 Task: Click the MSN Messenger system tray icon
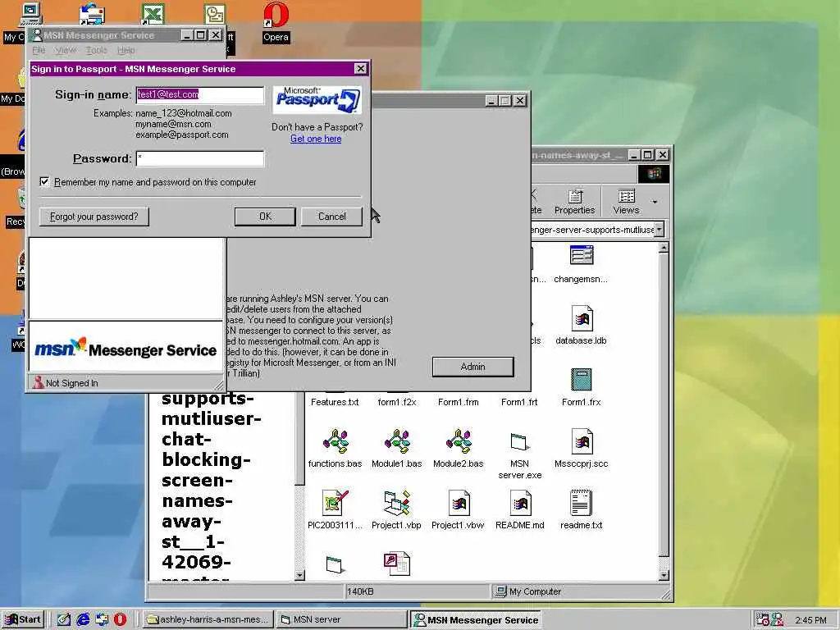[777, 619]
